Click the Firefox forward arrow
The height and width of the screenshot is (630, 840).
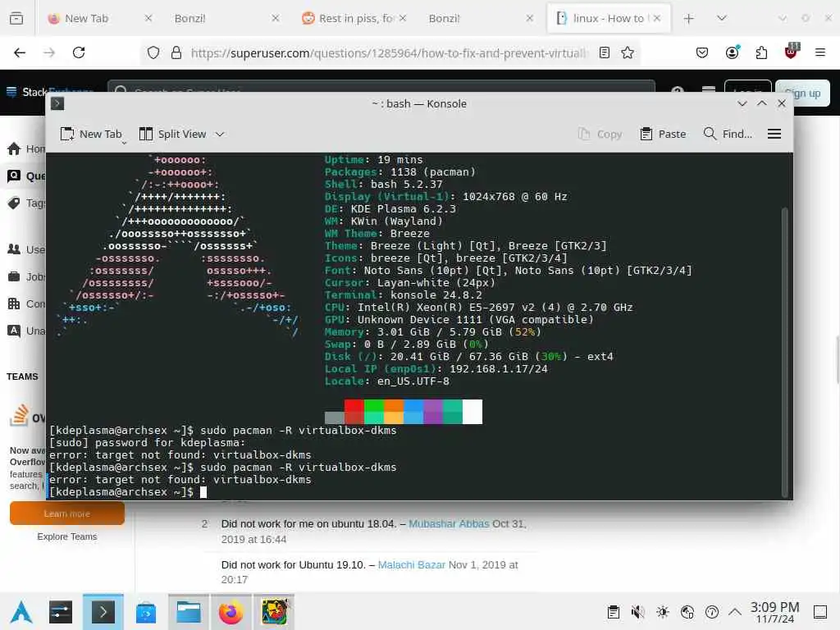click(x=49, y=52)
